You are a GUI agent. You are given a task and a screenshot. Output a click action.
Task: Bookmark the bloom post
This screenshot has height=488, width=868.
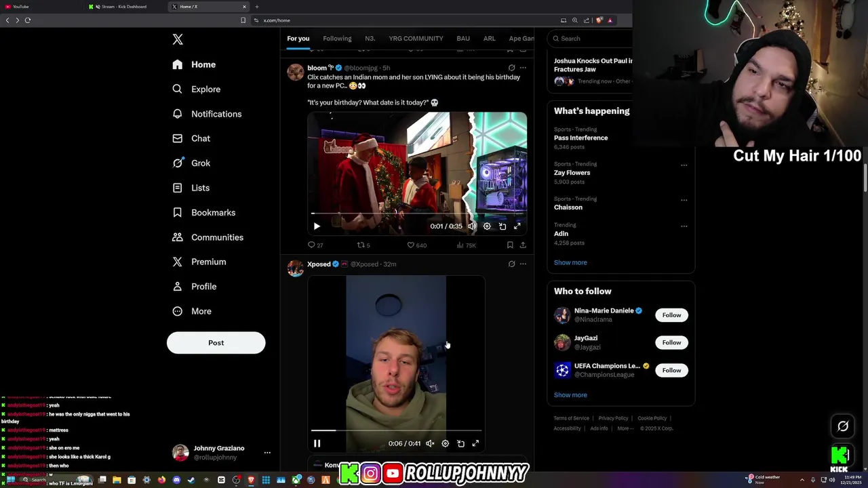click(x=510, y=245)
